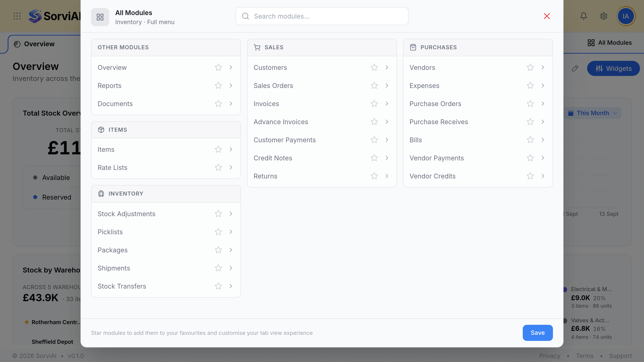Click the edit pencil icon beside Widgets
Screen dimensions: 644x362
(x=575, y=68)
